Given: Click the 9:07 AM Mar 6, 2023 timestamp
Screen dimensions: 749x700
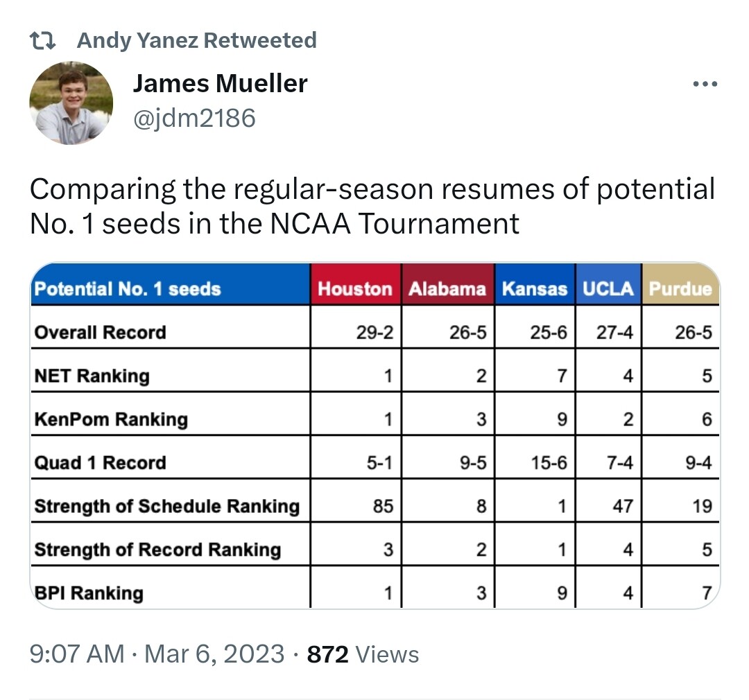Looking at the screenshot, I should 157,654.
